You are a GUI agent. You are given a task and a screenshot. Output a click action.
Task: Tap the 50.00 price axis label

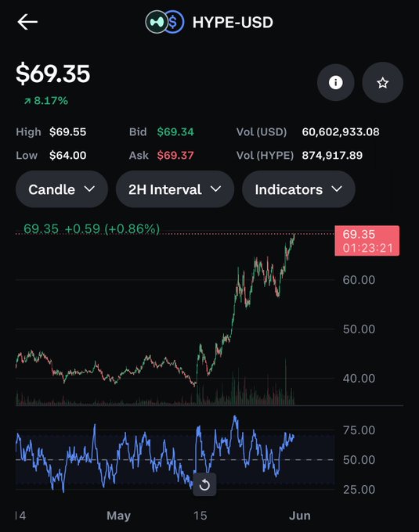click(359, 329)
